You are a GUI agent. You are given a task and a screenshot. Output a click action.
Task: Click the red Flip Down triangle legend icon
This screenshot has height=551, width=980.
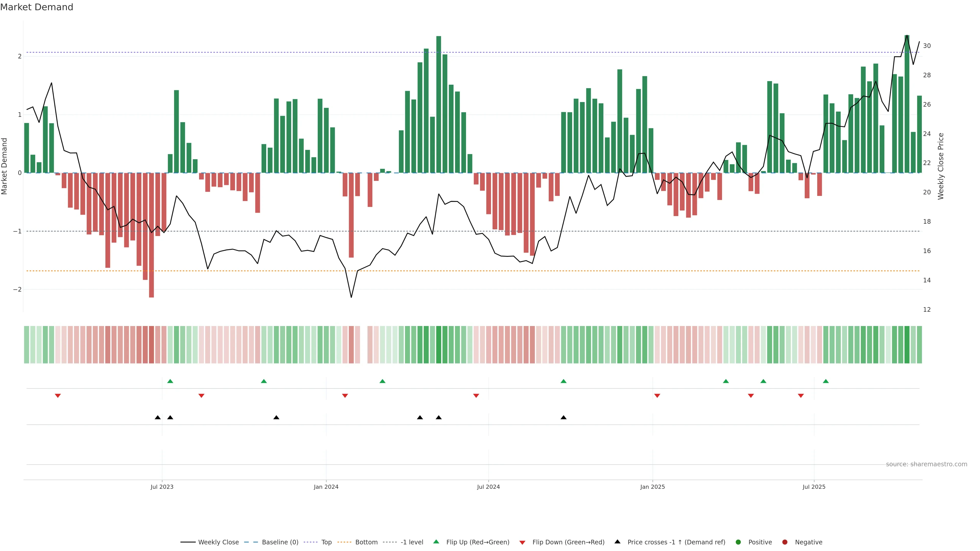tap(522, 543)
